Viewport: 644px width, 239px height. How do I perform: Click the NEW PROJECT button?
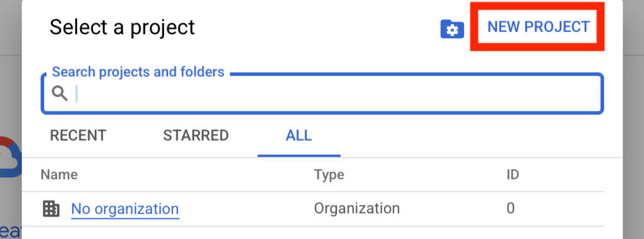[538, 26]
